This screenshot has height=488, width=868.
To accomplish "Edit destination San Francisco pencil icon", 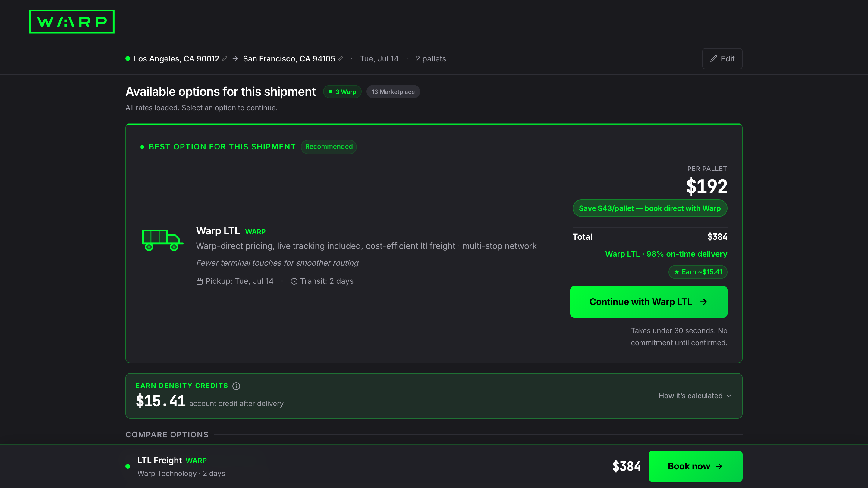I will tap(340, 59).
